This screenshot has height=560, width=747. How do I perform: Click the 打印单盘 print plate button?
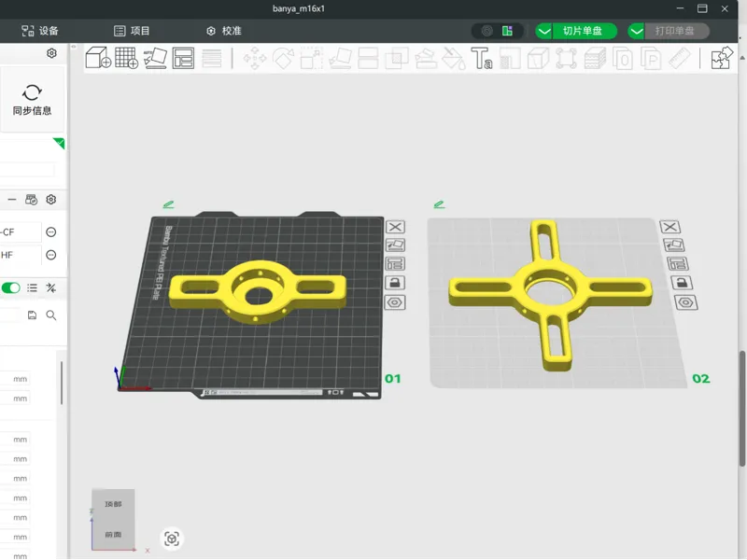pyautogui.click(x=677, y=32)
